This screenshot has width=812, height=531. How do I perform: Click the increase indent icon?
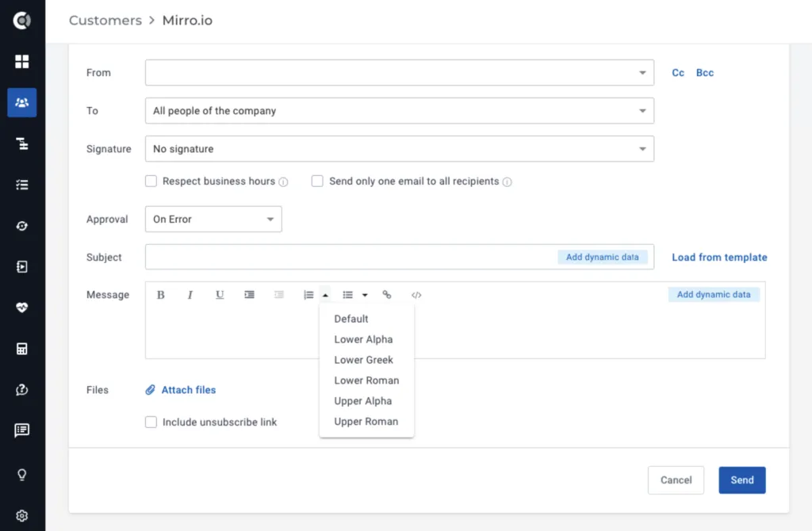coord(249,295)
